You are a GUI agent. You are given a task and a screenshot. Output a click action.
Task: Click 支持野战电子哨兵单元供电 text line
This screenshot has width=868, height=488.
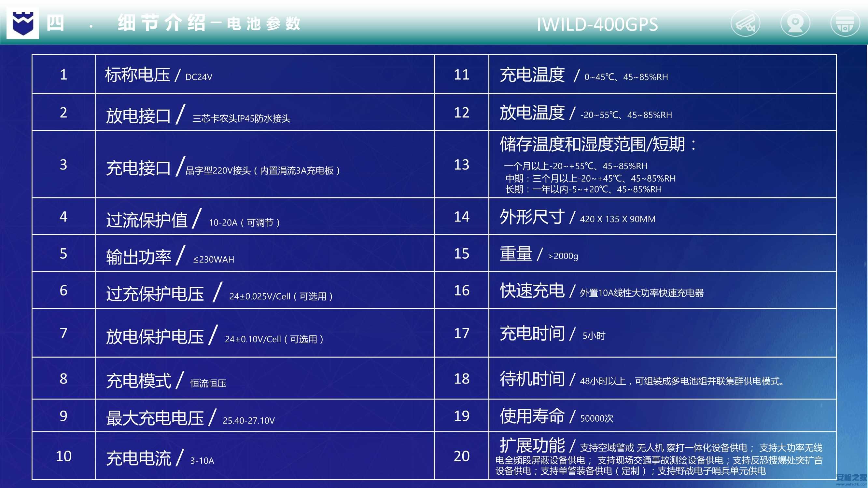(712, 471)
